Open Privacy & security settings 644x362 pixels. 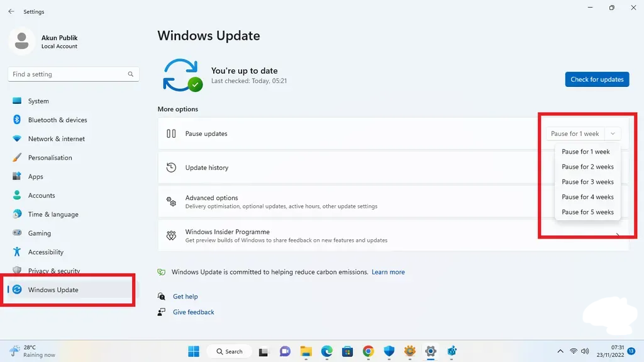73,271
